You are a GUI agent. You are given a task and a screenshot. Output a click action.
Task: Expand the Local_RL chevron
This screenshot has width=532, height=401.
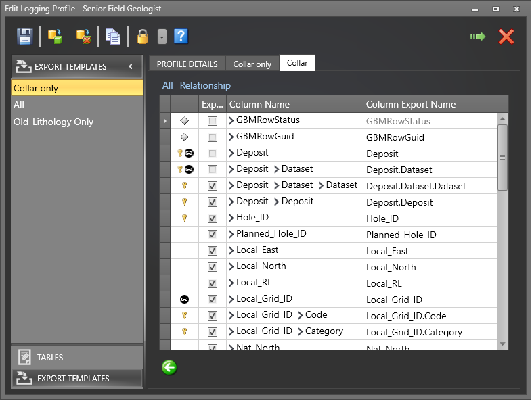[x=231, y=283]
